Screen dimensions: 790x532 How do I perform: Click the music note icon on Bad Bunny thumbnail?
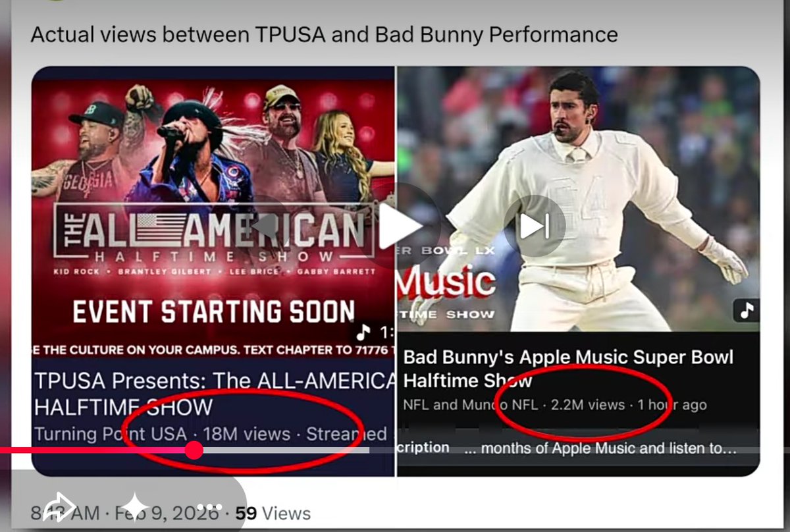pos(747,311)
